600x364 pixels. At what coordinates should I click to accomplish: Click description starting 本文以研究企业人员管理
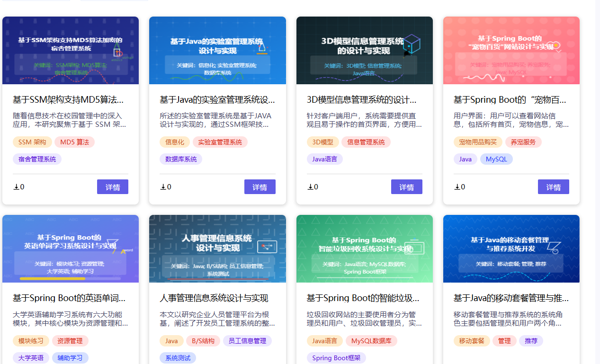click(217, 319)
